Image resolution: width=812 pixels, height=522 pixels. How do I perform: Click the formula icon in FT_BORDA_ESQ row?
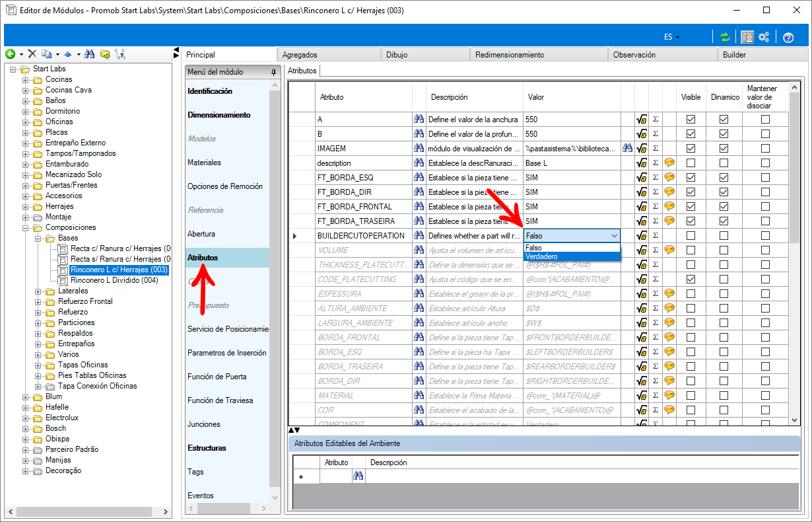click(x=641, y=178)
